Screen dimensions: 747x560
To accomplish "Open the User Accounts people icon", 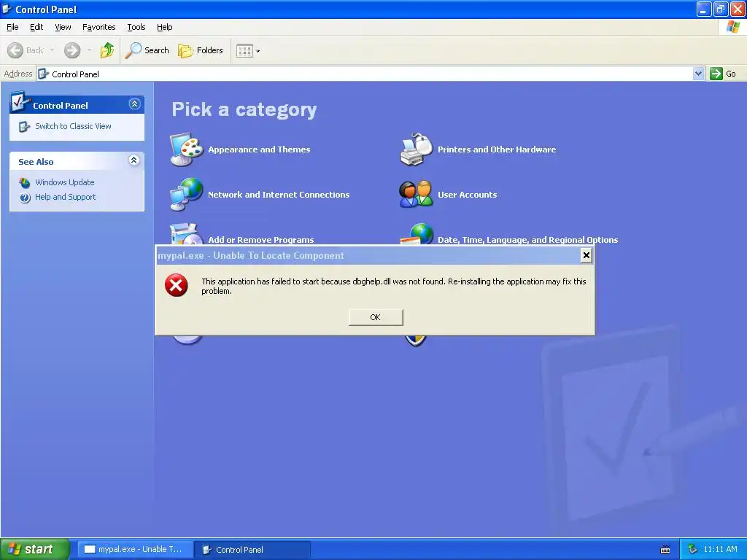I will (x=416, y=194).
